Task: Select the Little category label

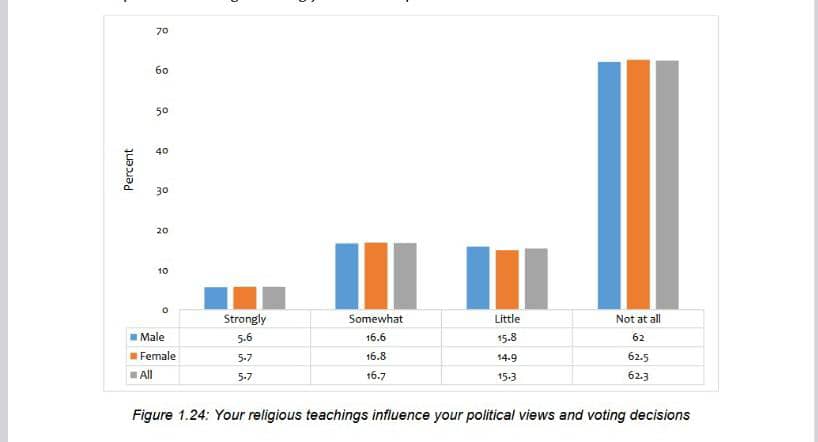Action: [507, 319]
